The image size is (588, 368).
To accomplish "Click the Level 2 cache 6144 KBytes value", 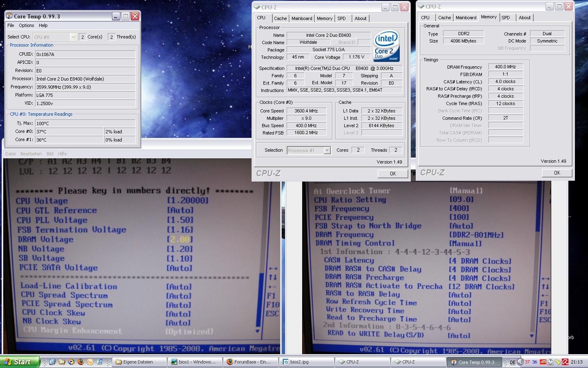I will click(x=381, y=126).
